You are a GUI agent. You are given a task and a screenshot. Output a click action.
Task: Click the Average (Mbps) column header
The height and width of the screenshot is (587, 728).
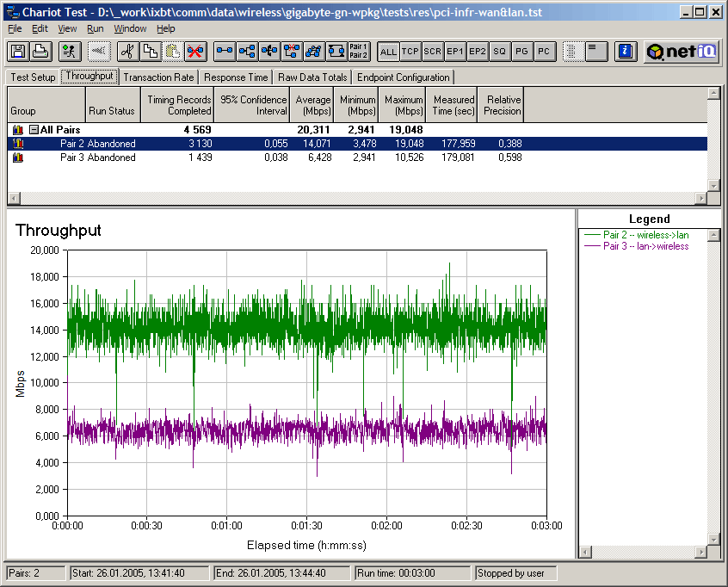click(312, 105)
